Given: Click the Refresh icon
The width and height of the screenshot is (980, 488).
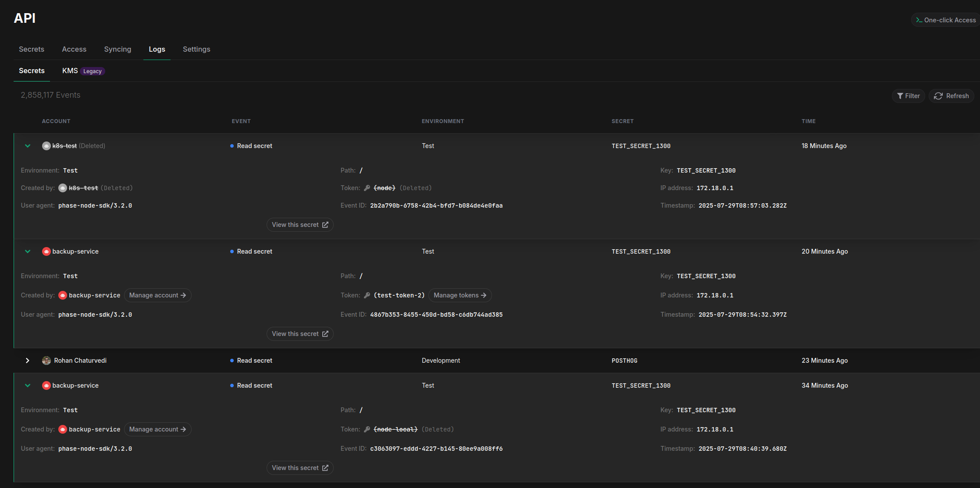Looking at the screenshot, I should click(938, 95).
